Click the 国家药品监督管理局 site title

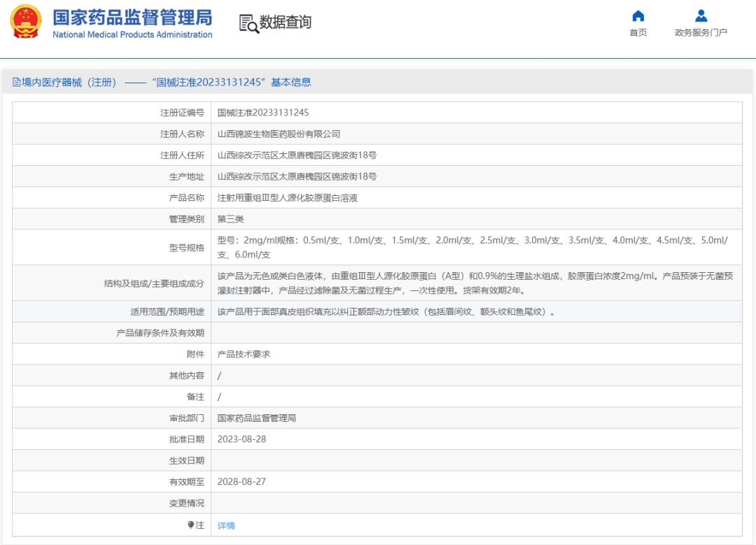[x=132, y=17]
